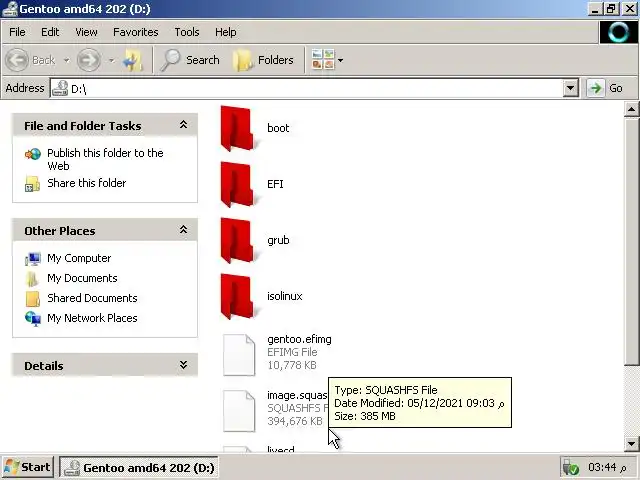This screenshot has height=480, width=640.
Task: Collapse File and Folder Tasks panel
Action: 183,125
